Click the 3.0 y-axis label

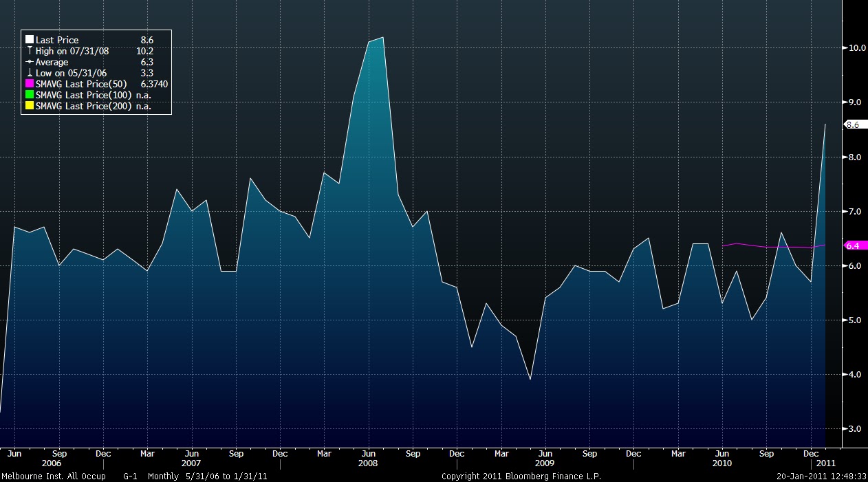pos(854,429)
